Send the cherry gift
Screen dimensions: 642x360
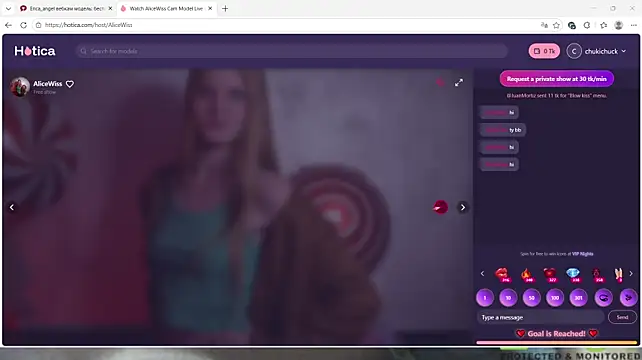tap(597, 274)
